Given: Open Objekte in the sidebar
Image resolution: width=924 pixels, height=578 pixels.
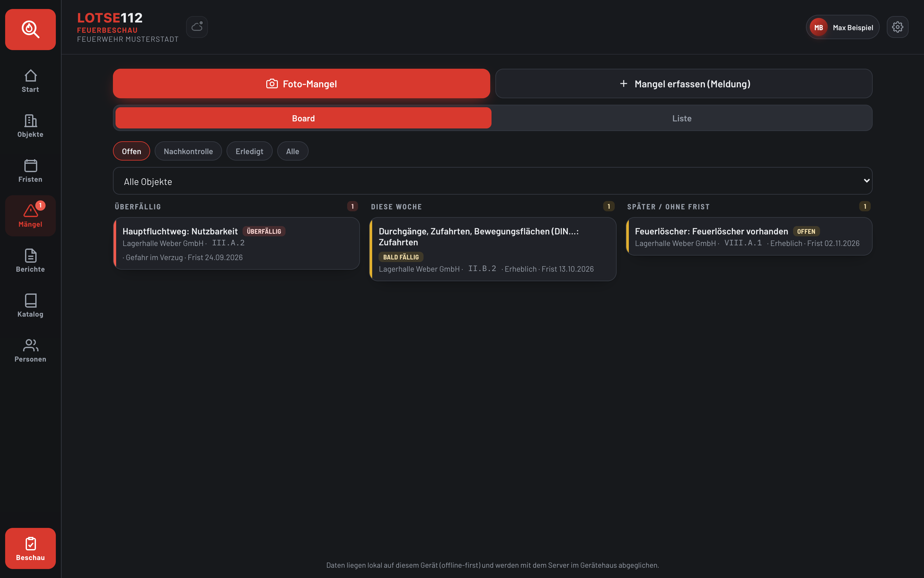Looking at the screenshot, I should [x=30, y=126].
